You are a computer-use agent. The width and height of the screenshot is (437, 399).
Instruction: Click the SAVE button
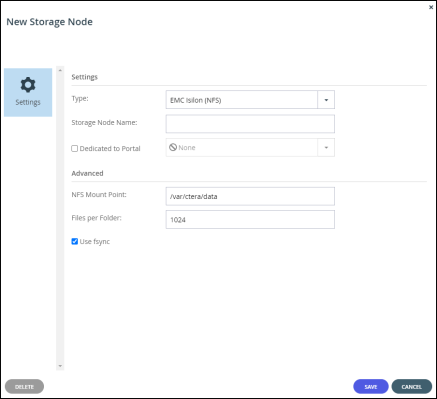(x=371, y=387)
